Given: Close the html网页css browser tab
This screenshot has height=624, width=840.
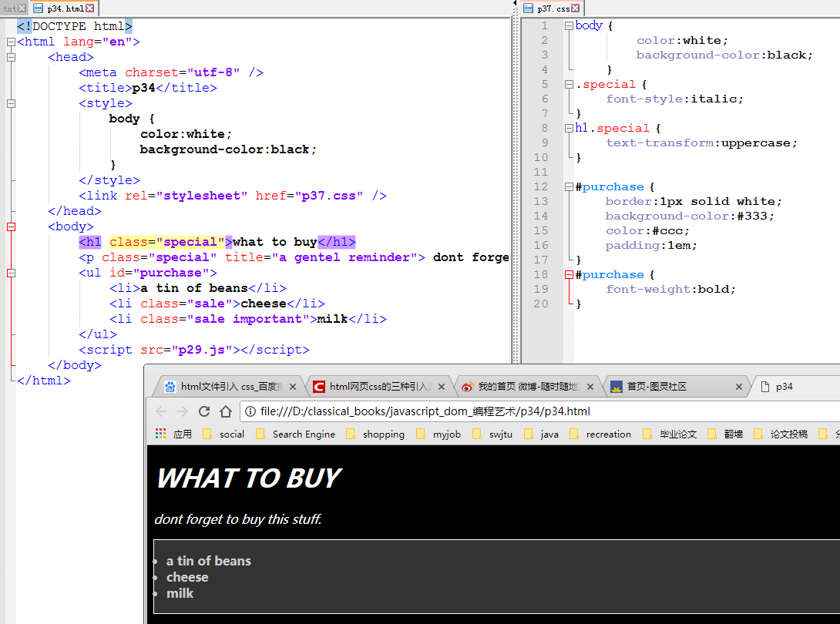Looking at the screenshot, I should point(442,387).
